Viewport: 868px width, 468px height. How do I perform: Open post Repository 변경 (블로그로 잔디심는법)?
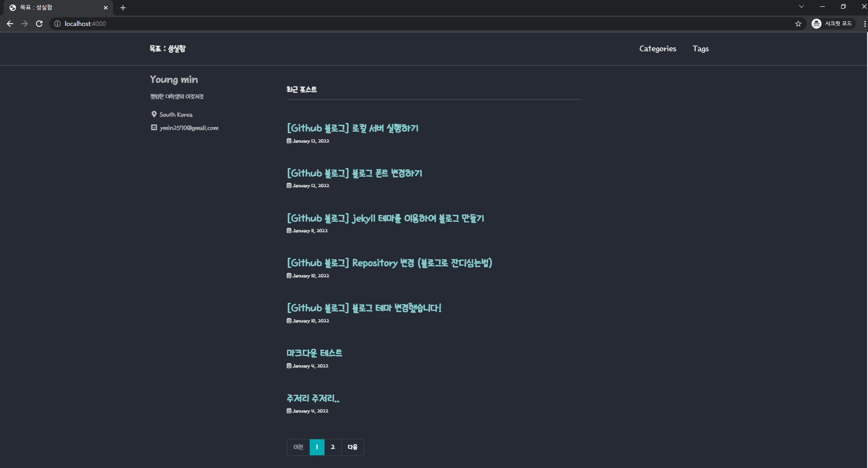(390, 263)
